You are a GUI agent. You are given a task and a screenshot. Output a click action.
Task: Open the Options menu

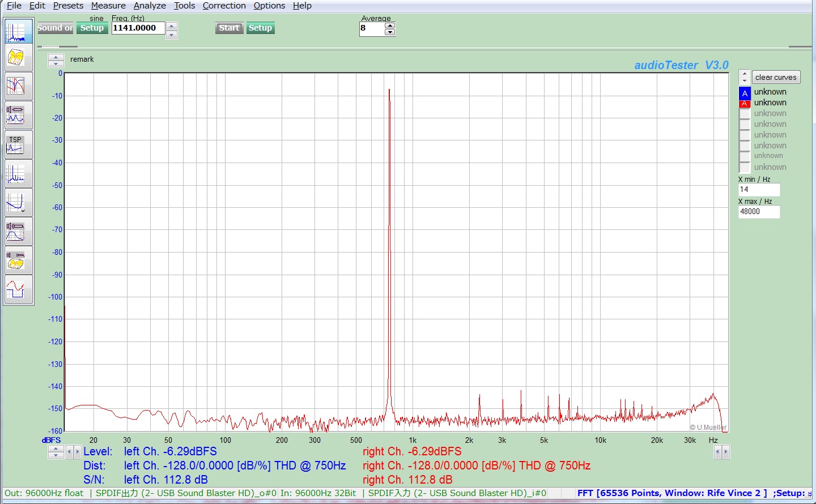(269, 6)
